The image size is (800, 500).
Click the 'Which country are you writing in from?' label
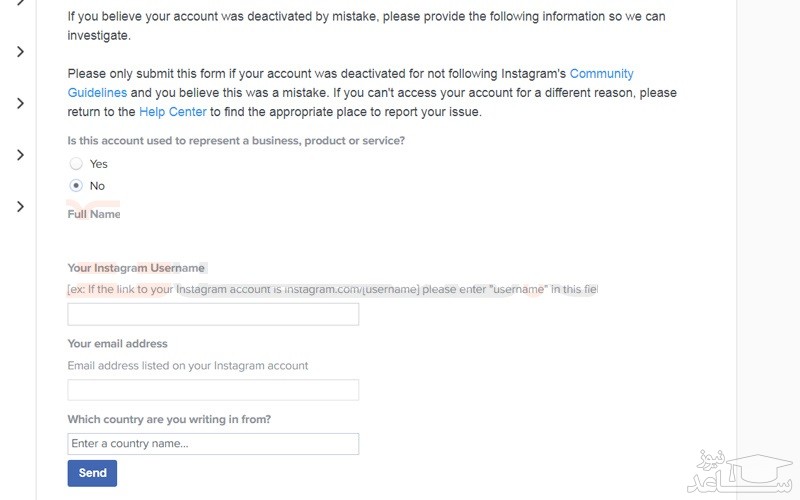coord(169,419)
